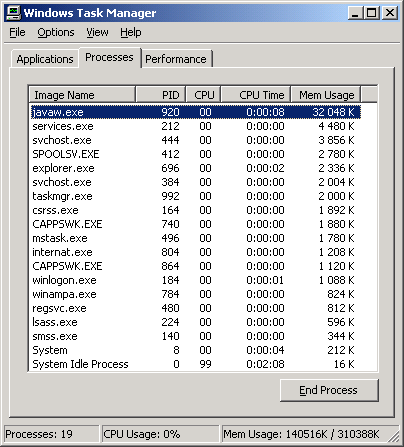Open the File menu
Screen dimensions: 404x447
click(x=17, y=32)
